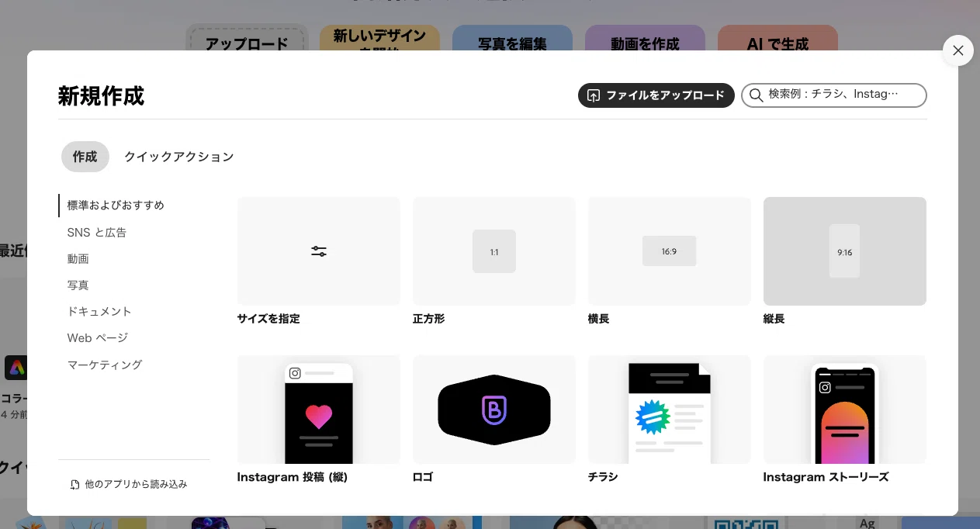Select Web ページ category
Screen dimensions: 980x529
coord(98,337)
